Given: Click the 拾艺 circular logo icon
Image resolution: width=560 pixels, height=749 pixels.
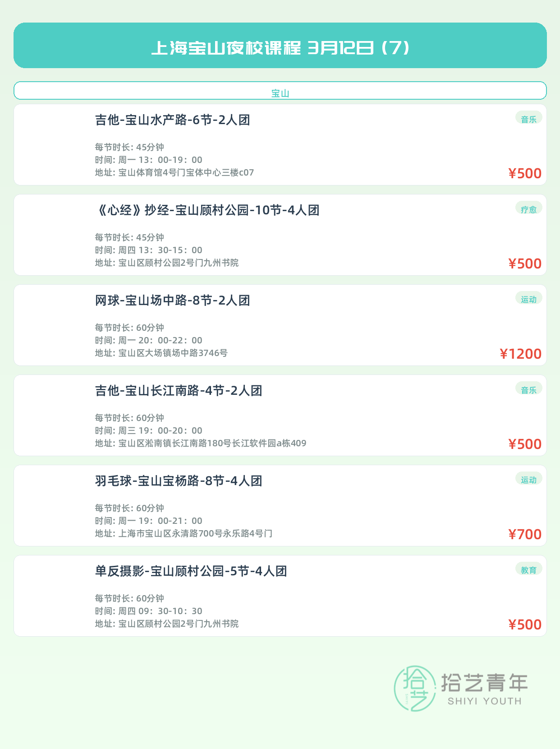Looking at the screenshot, I should (x=415, y=688).
